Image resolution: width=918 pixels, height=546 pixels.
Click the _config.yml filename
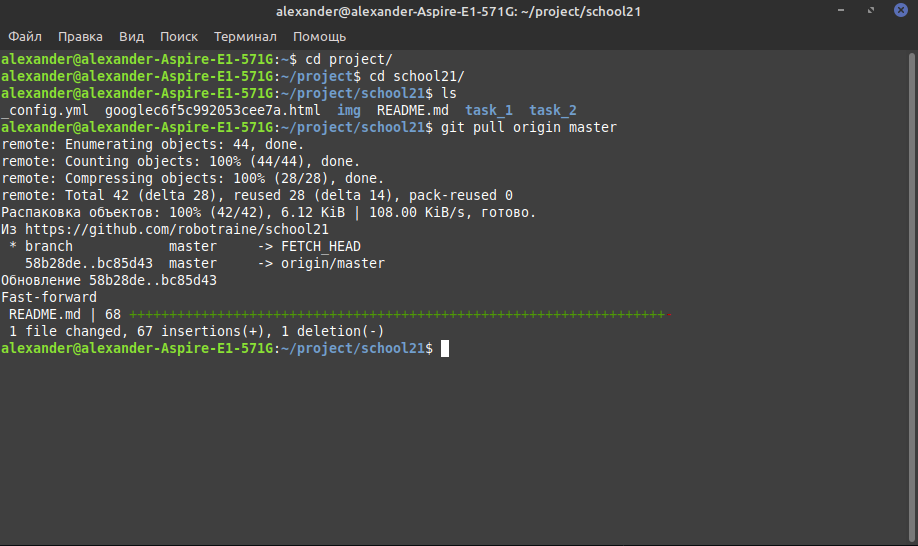pos(45,111)
